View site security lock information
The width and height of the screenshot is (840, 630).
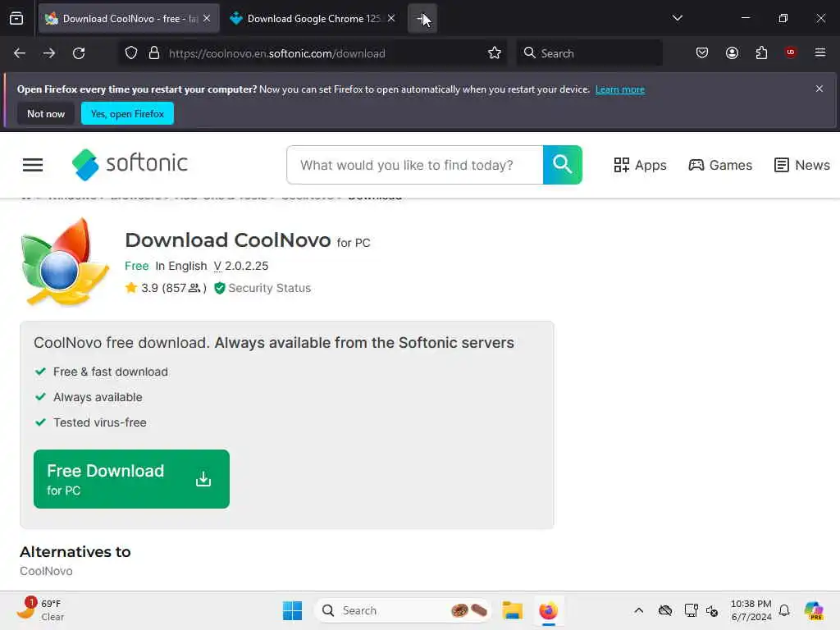point(154,53)
